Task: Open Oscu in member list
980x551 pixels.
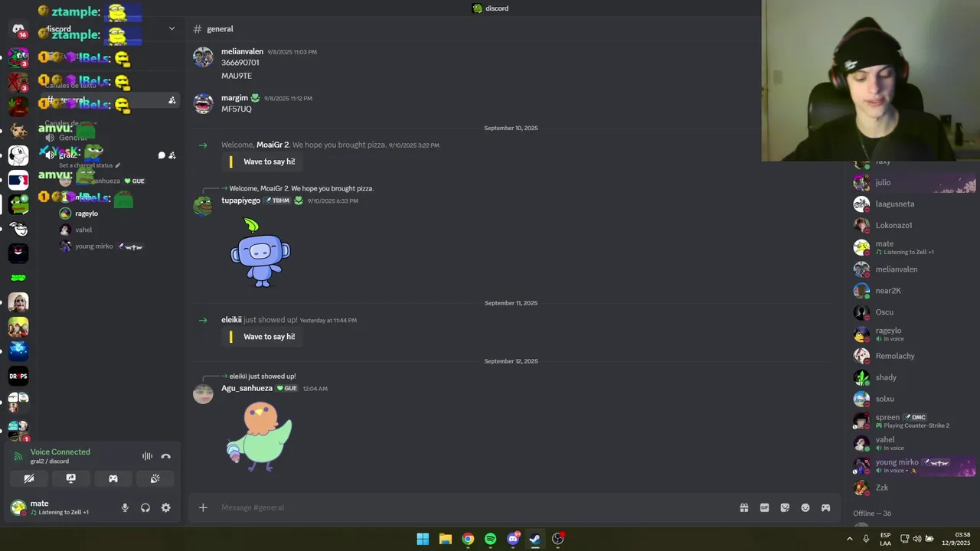Action: (x=914, y=312)
